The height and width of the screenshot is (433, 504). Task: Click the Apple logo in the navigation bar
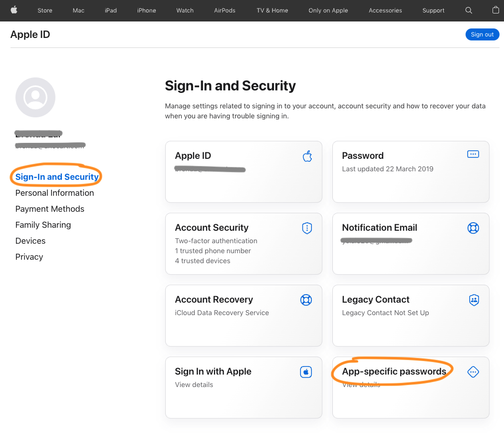[14, 10]
